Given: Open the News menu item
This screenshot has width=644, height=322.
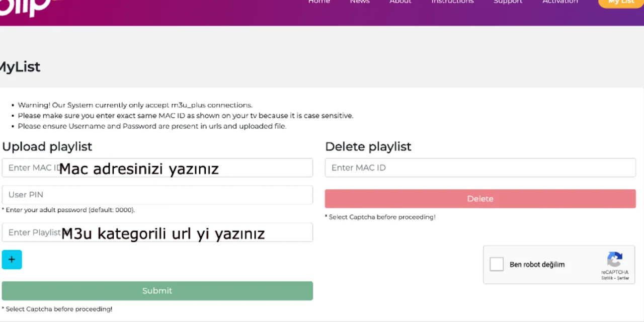Looking at the screenshot, I should [360, 2].
